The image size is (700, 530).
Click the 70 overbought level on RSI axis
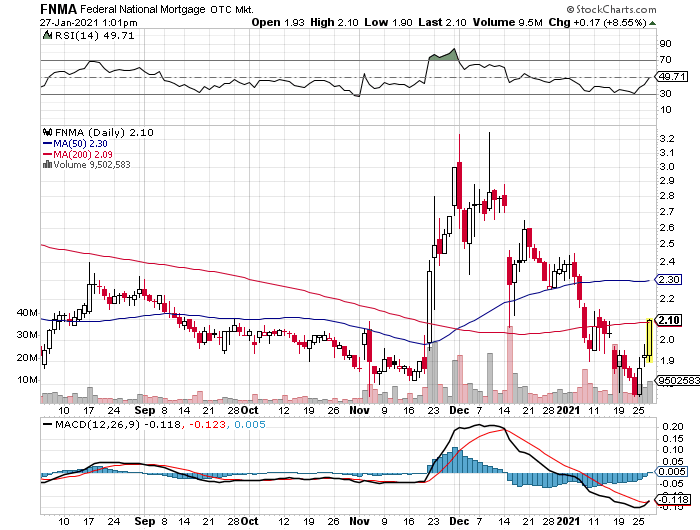click(665, 60)
